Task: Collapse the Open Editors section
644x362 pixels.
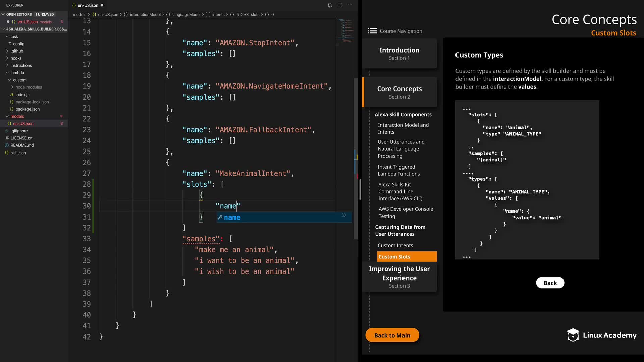Action: coord(19,14)
